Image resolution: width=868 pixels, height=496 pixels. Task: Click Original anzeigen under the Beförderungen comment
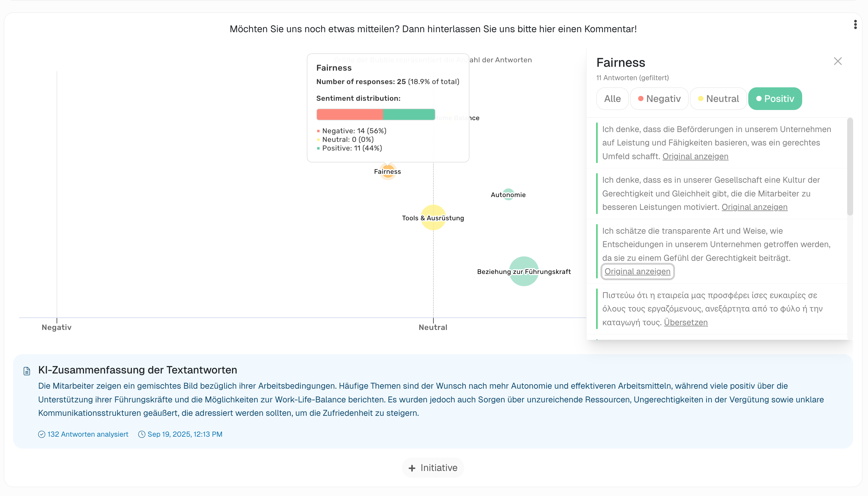point(695,156)
